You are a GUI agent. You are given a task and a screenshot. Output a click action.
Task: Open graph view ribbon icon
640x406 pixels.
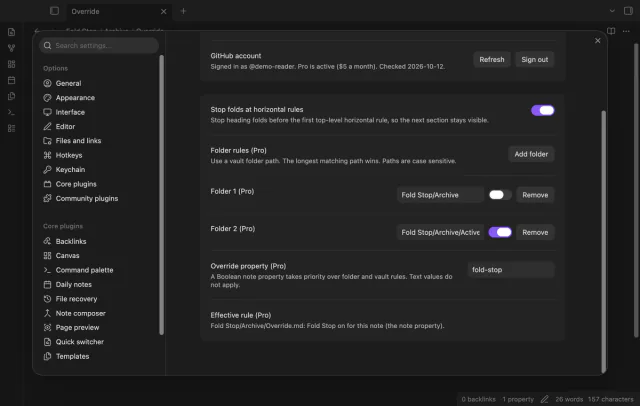[x=11, y=48]
